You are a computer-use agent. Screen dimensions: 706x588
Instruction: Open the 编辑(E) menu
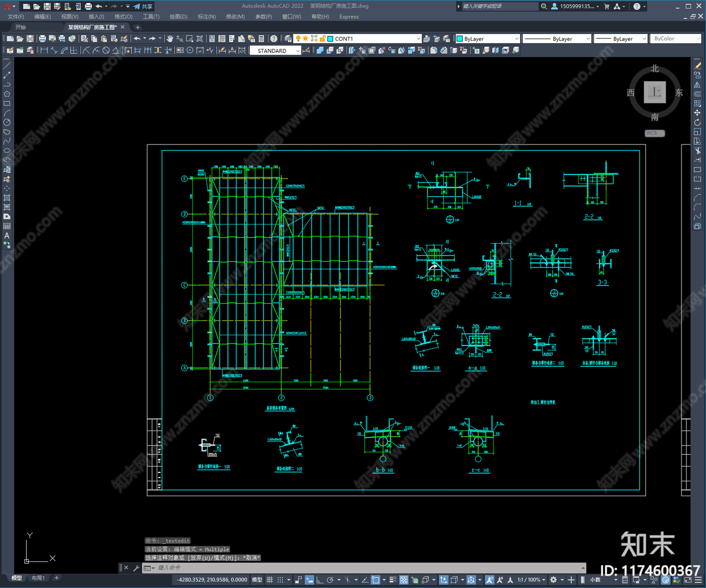(42, 17)
